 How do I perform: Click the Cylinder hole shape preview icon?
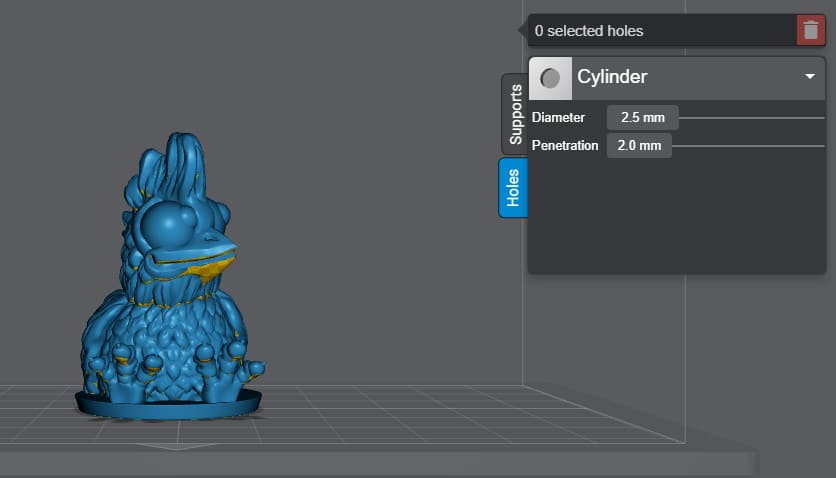550,78
